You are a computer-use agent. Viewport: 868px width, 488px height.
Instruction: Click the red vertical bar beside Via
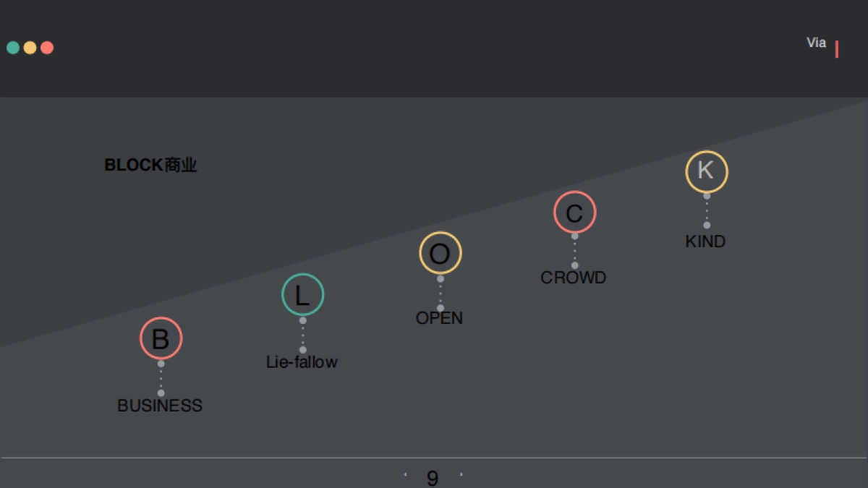coord(837,49)
